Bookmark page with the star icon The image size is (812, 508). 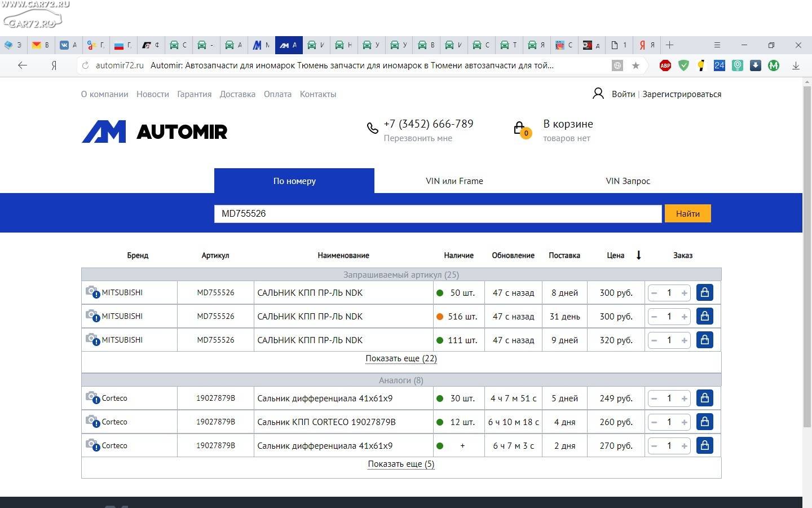click(636, 65)
